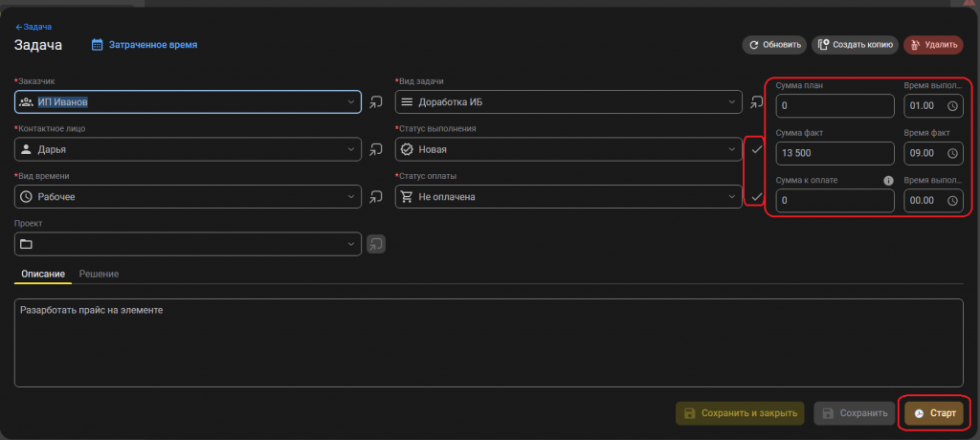Click the open-record icon beside Вид времени field

point(376,196)
